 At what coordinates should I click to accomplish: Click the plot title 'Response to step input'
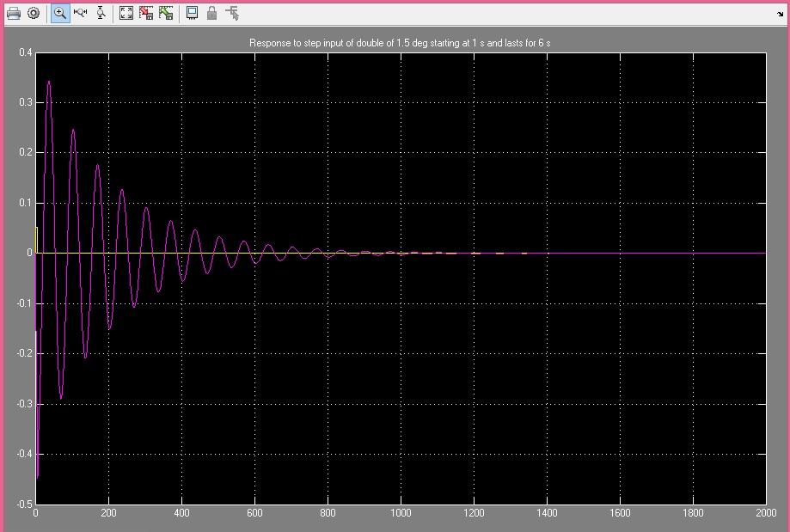[400, 43]
